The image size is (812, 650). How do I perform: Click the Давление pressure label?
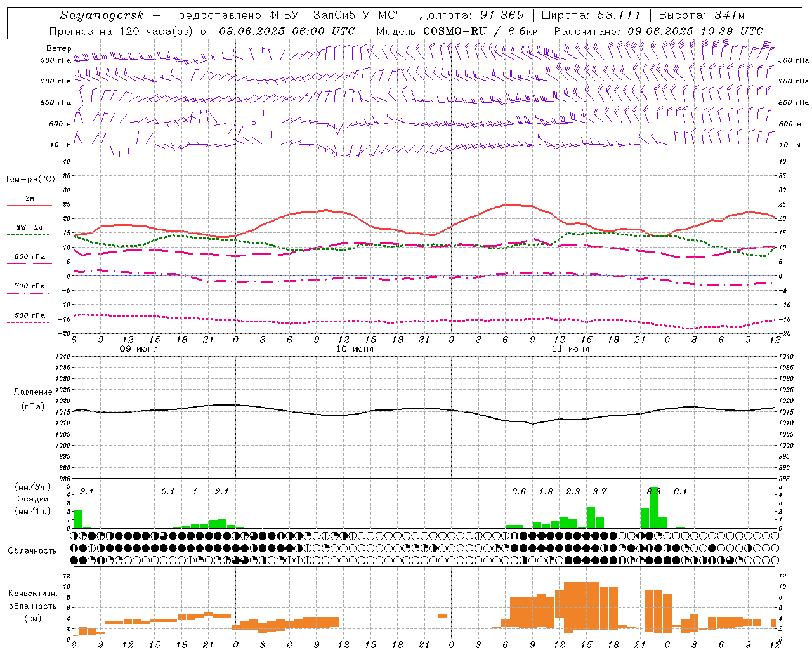(x=33, y=392)
